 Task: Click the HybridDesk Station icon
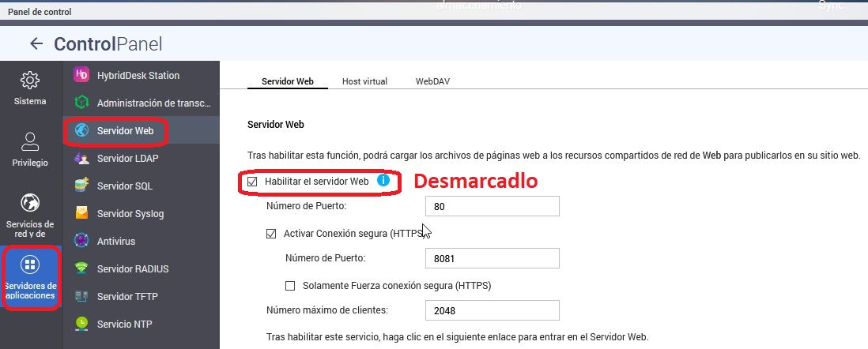pyautogui.click(x=81, y=76)
